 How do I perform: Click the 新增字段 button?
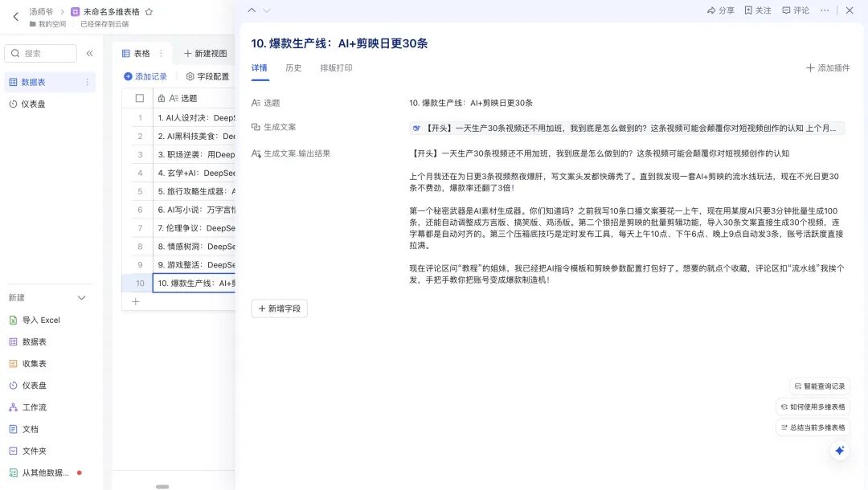pos(279,308)
